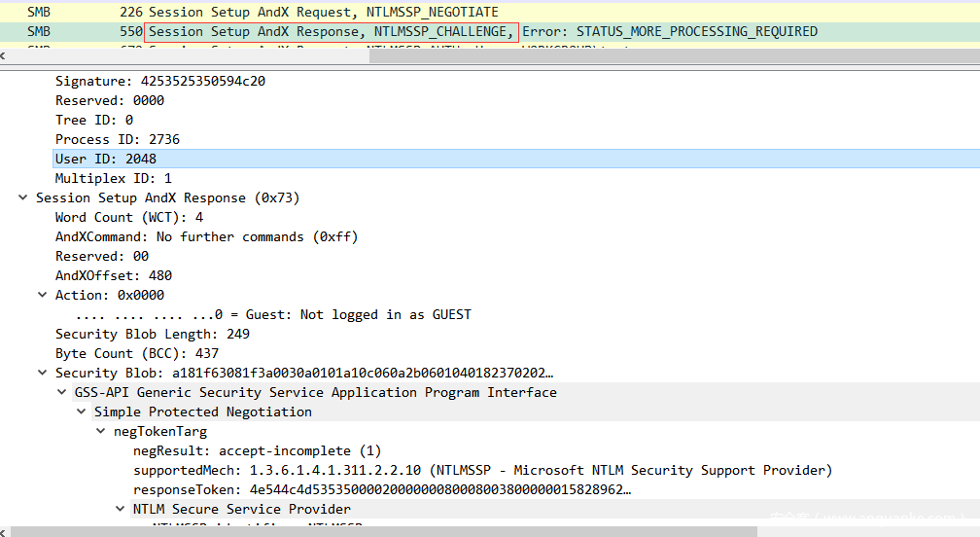Click the packet list horizontal scrollbar
The height and width of the screenshot is (537, 980).
[675, 55]
